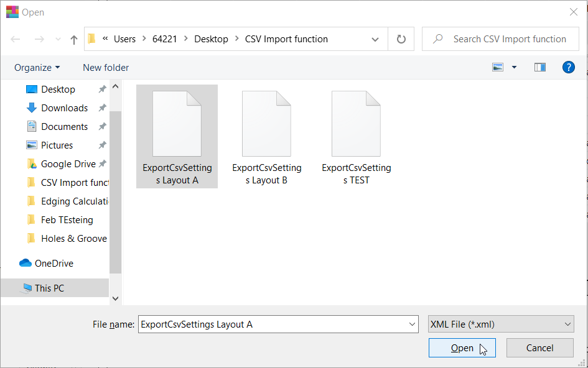Open the Organize menu
Image resolution: width=588 pixels, height=368 pixels.
tap(37, 68)
